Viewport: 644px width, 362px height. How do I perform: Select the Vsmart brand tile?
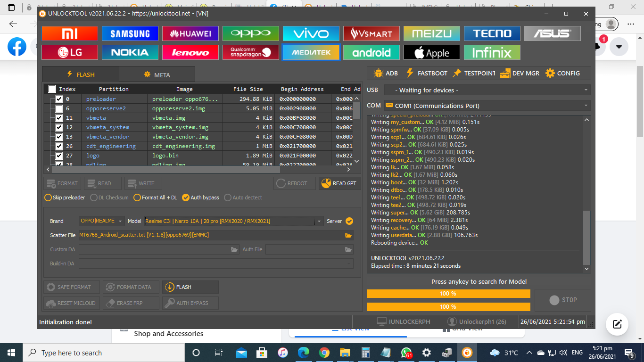pos(372,33)
